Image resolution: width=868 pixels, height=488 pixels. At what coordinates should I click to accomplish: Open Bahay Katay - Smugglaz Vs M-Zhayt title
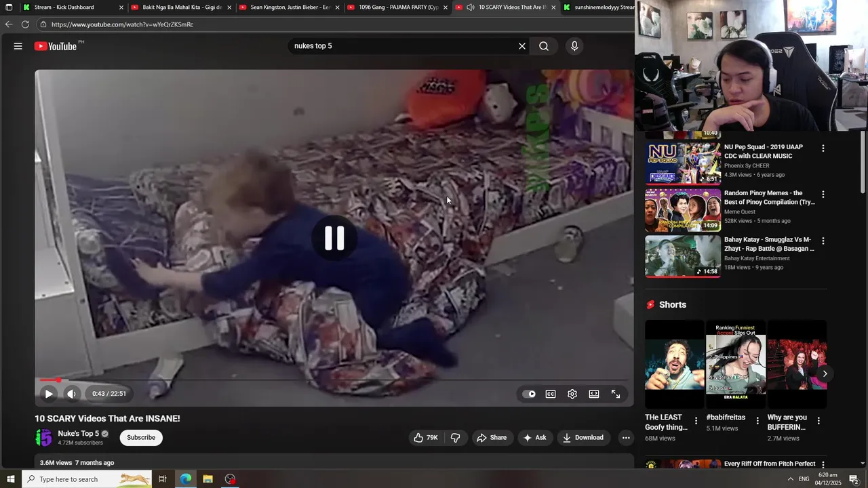tap(769, 244)
